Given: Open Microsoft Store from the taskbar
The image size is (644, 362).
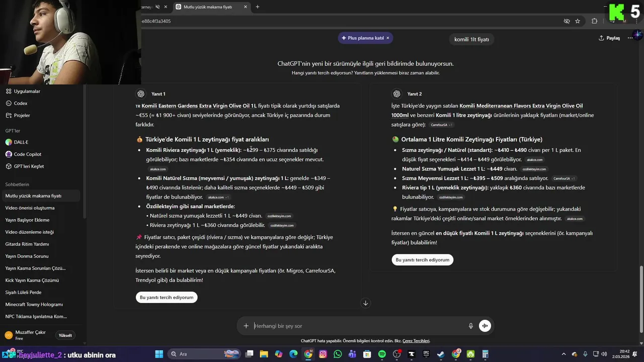Looking at the screenshot, I should click(367, 354).
